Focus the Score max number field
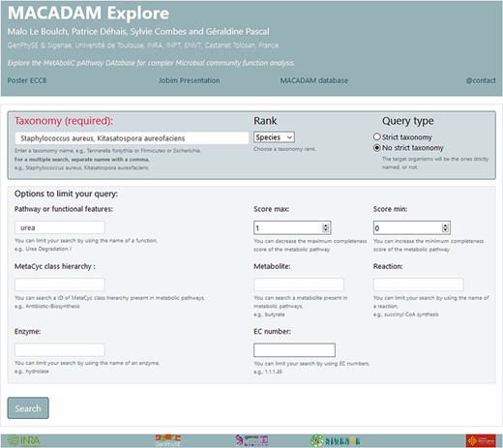 point(292,227)
